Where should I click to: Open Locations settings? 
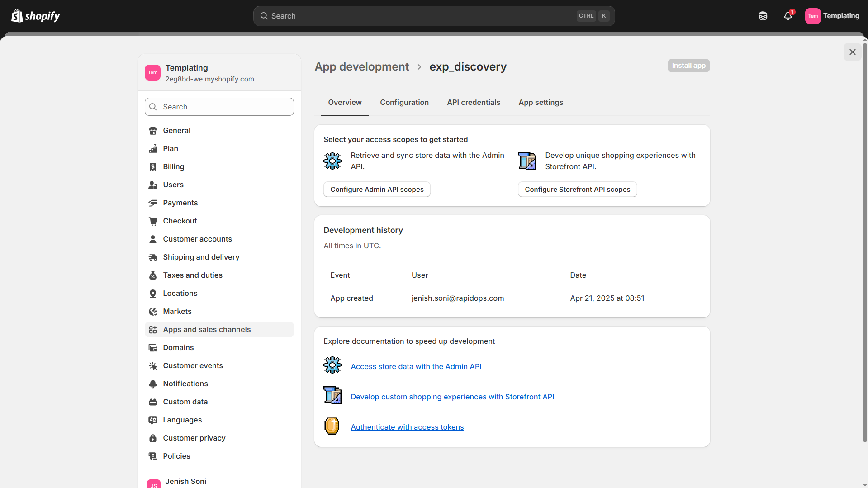click(219, 294)
